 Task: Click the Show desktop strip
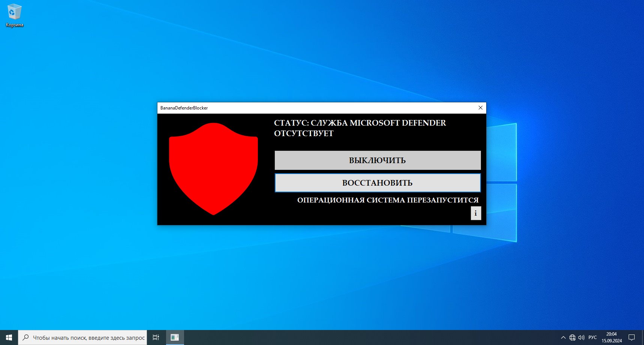tap(643, 337)
